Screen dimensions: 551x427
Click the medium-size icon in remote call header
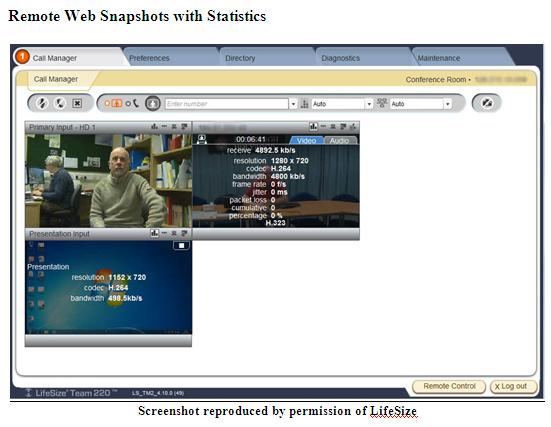pos(333,127)
